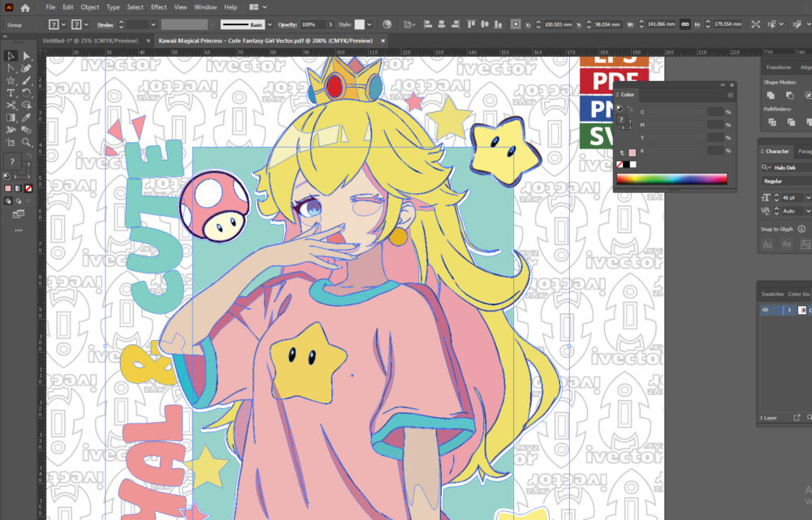Open the File menu
Screen dimensions: 812x520
[x=50, y=7]
